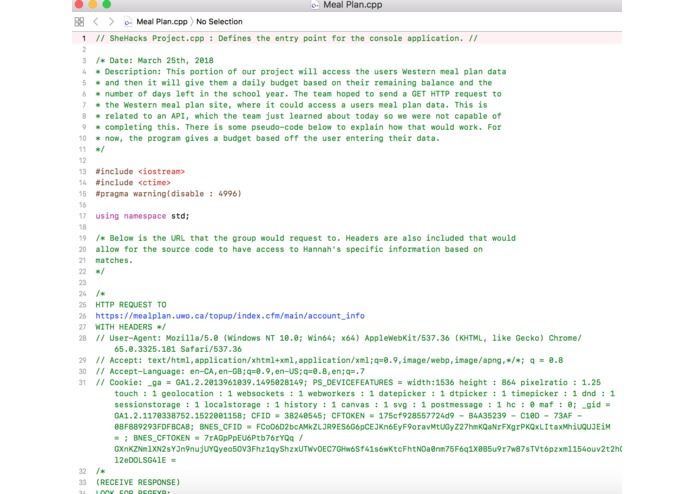Click the Accept: text/html comment line
The height and width of the screenshot is (494, 695).
tap(329, 360)
